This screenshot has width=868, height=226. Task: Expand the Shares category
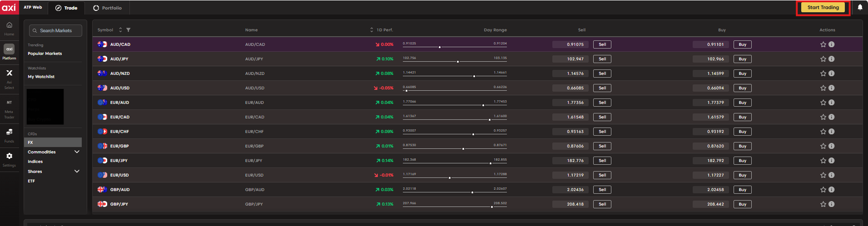pos(77,172)
